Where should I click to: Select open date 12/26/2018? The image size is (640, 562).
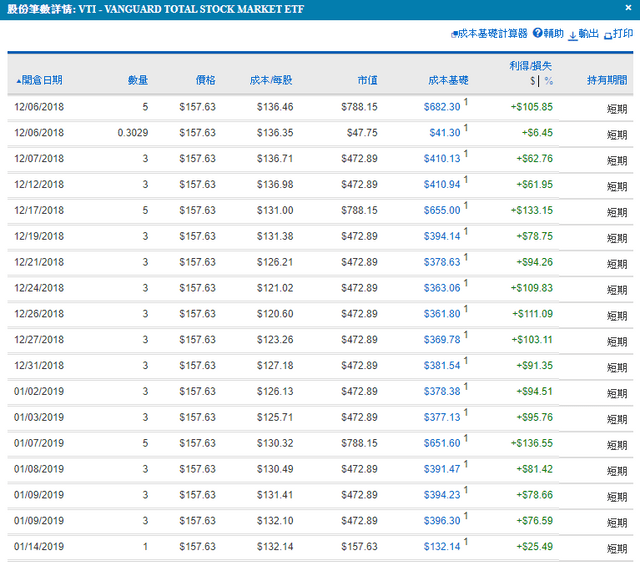(39, 314)
